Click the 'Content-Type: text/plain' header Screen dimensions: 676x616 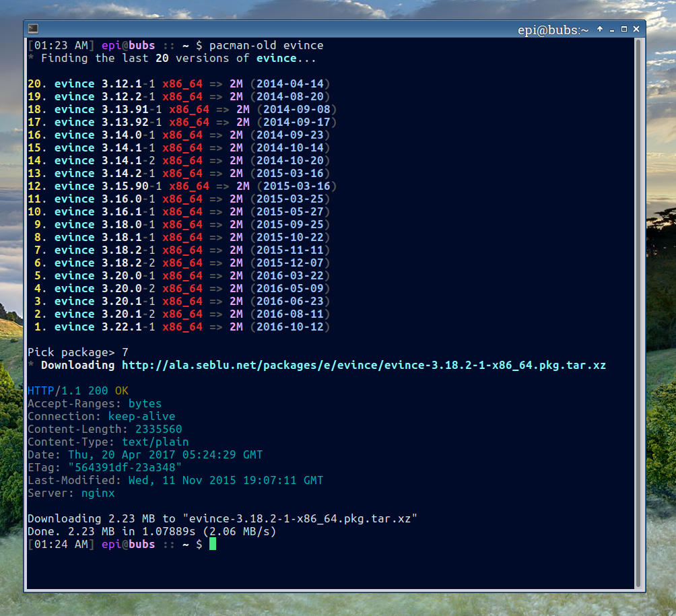[x=108, y=442]
